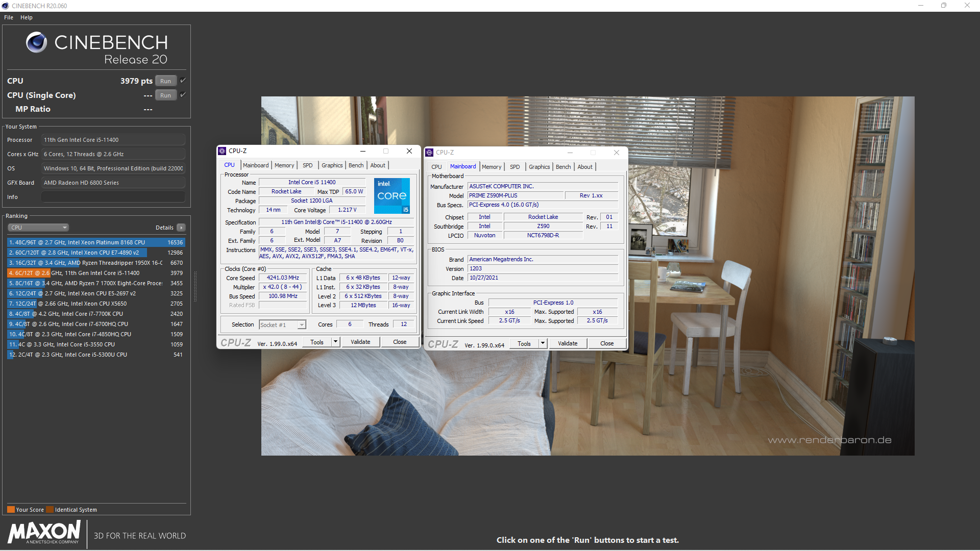
Task: Close the CPU-Z CPU window with X
Action: 409,151
